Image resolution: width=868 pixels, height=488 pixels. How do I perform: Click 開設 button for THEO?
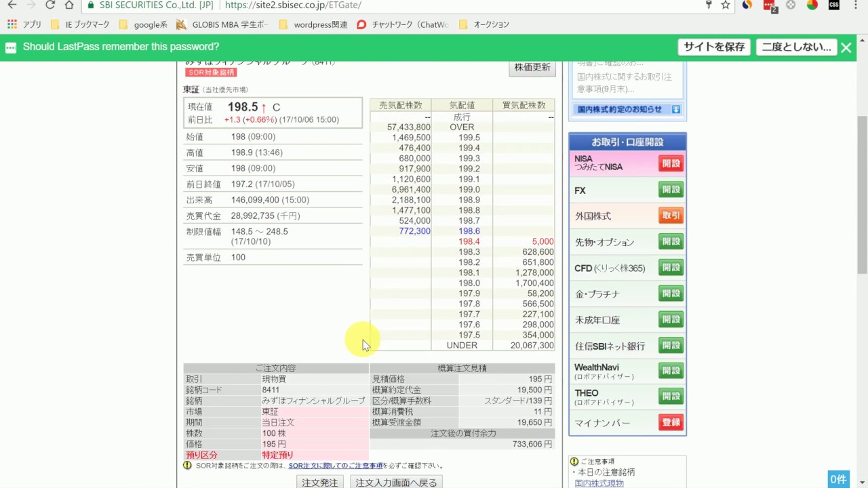coord(671,396)
